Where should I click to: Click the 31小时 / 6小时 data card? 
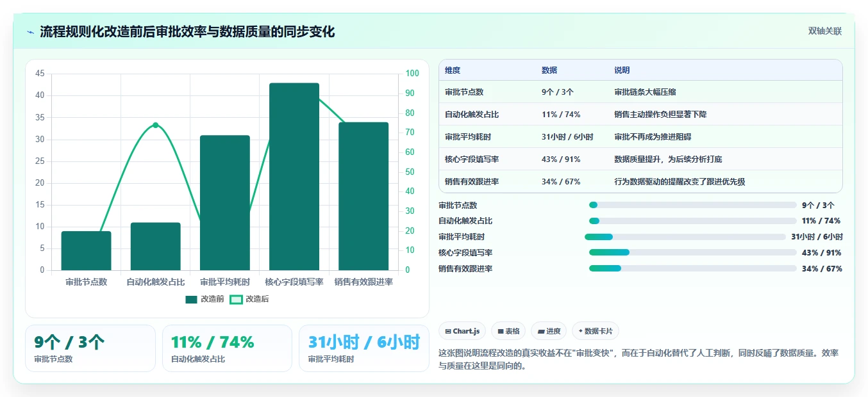coord(364,348)
